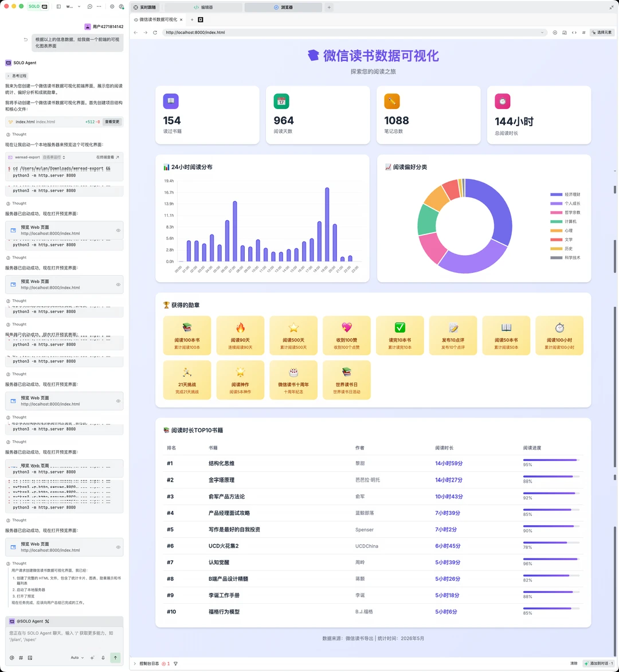Toggle the 个人成长 legend item
Image resolution: width=619 pixels, height=672 pixels.
566,204
